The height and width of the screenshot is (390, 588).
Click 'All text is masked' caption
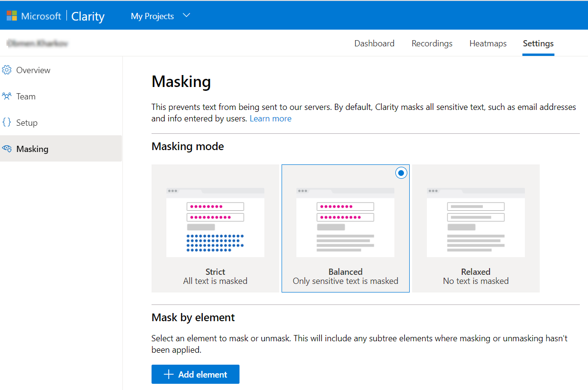tap(215, 281)
